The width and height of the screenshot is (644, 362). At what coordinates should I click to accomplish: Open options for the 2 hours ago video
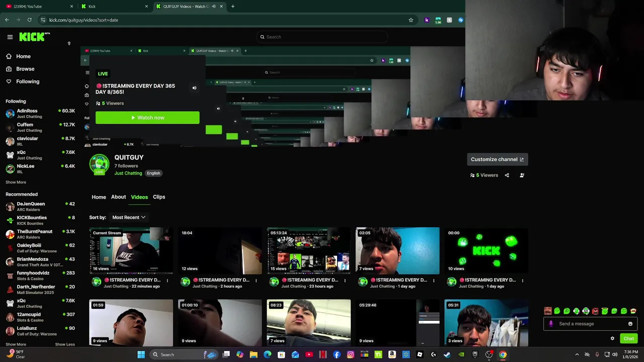pyautogui.click(x=256, y=281)
